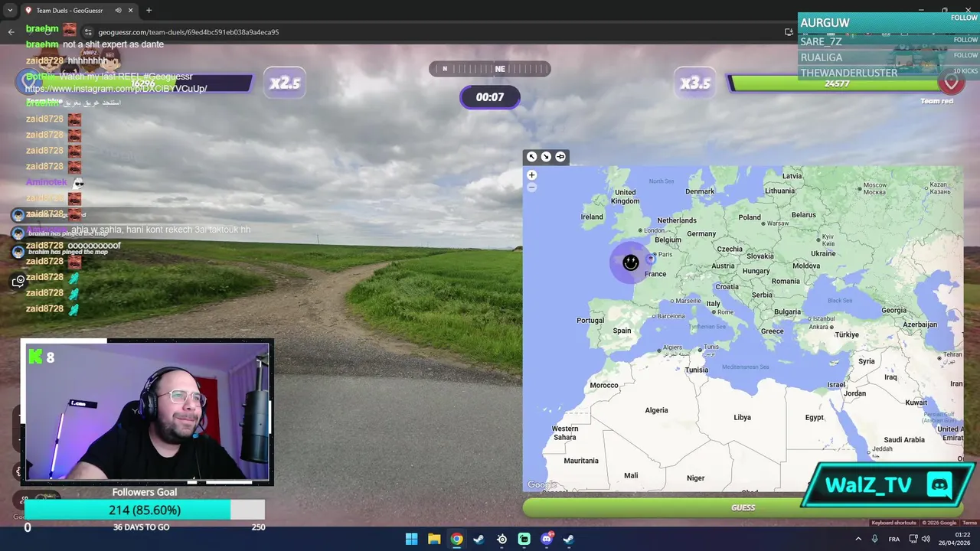Click the Followers Goal progress bar
The image size is (980, 551).
145,510
